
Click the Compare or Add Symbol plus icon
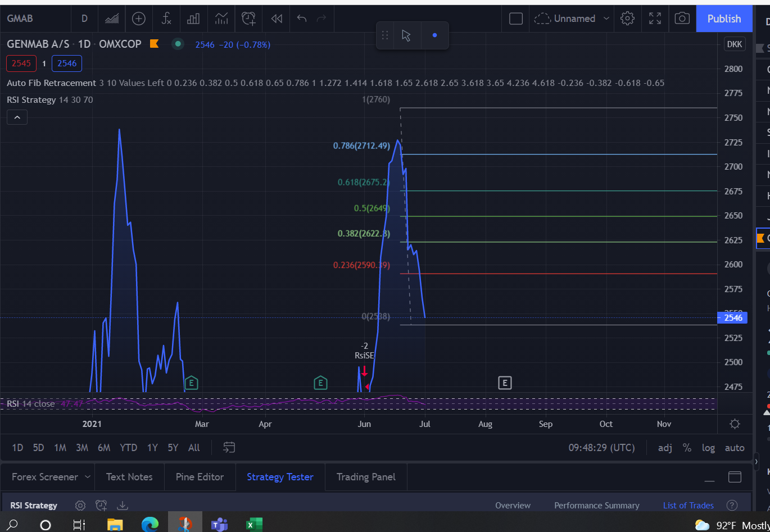(x=139, y=19)
